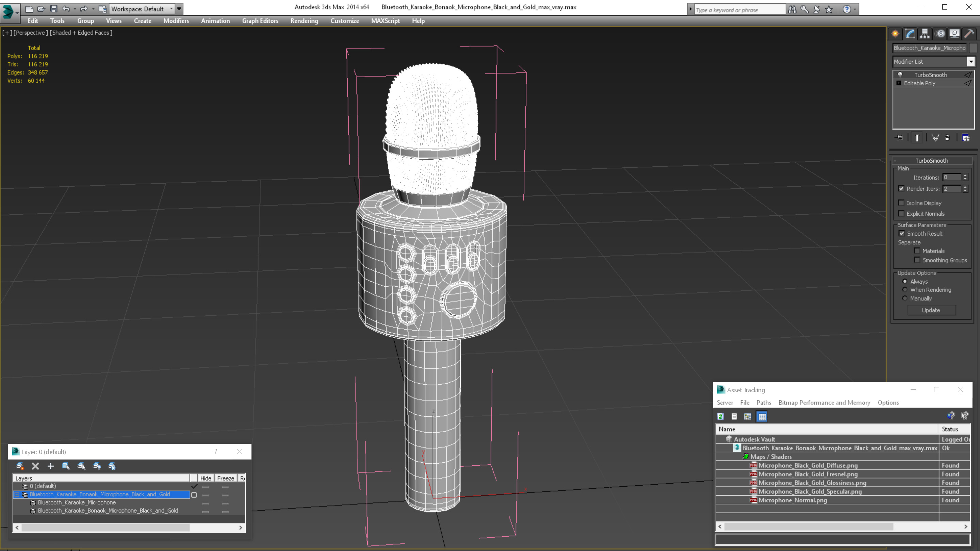Image resolution: width=980 pixels, height=551 pixels.
Task: Create new layer icon in Layer dialog
Action: pyautogui.click(x=20, y=466)
